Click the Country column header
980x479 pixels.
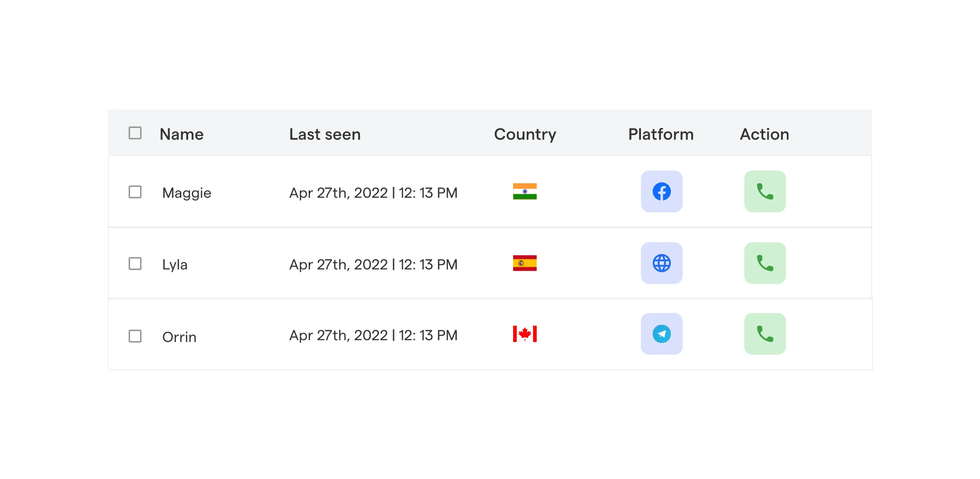point(525,134)
